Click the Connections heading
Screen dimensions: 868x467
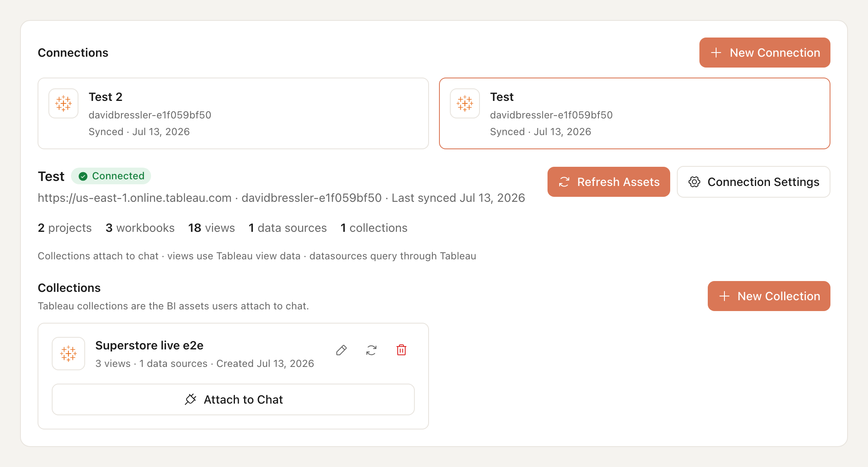point(73,53)
